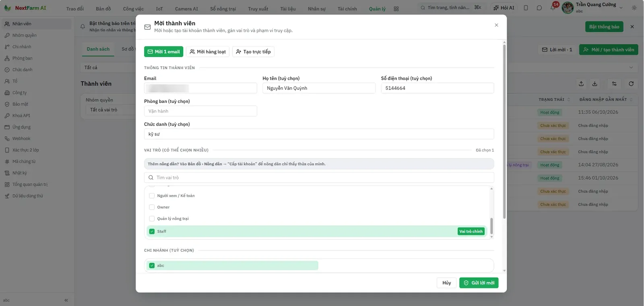Expand the Tất cả filter dropdown chevron
The image size is (644, 306).
click(x=631, y=68)
